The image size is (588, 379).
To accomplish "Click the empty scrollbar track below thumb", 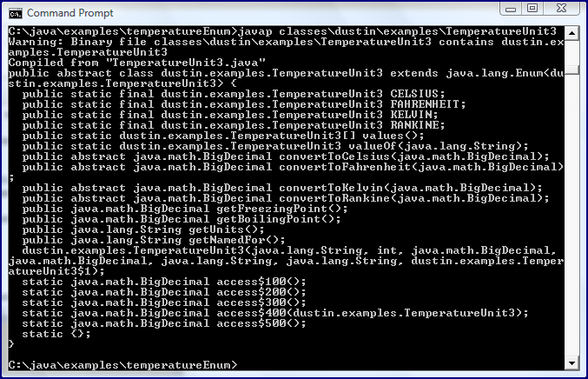I will (x=571, y=214).
